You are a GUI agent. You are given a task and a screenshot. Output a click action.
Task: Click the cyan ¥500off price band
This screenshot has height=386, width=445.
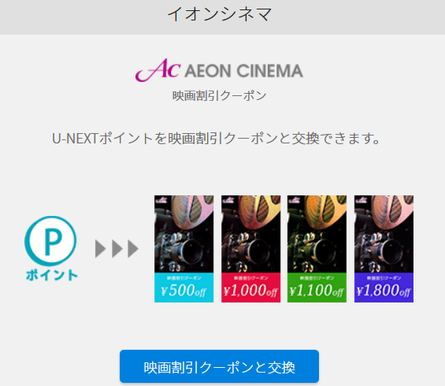pyautogui.click(x=184, y=288)
